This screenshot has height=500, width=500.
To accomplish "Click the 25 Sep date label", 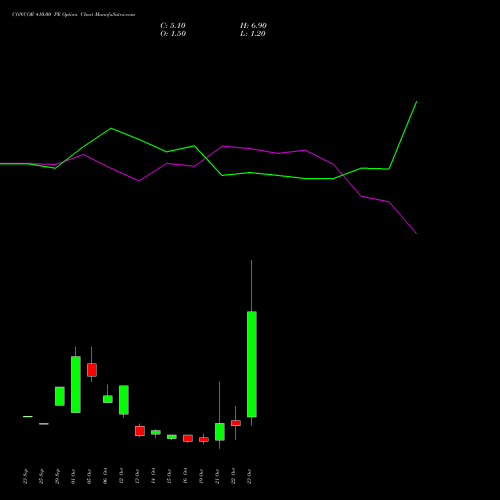I will click(x=42, y=476).
